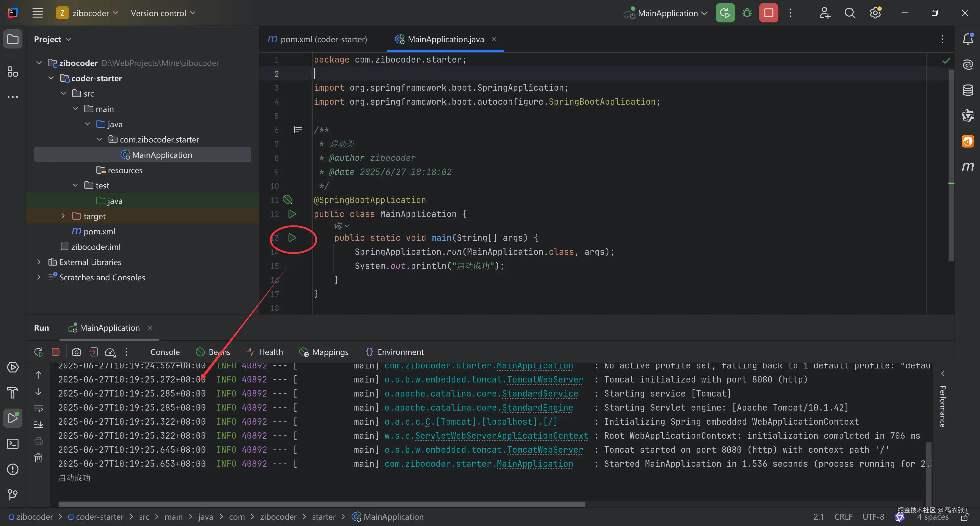Expand External Libraries node
Screen dimensions: 980x526
(39, 262)
